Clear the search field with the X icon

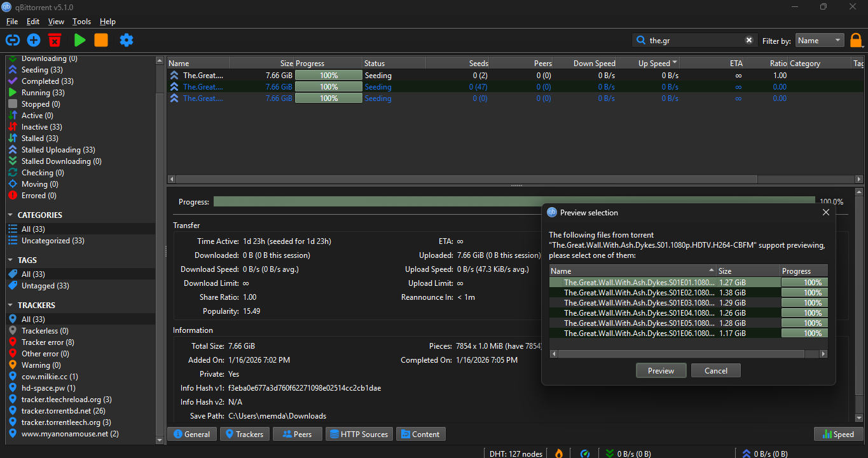[749, 40]
